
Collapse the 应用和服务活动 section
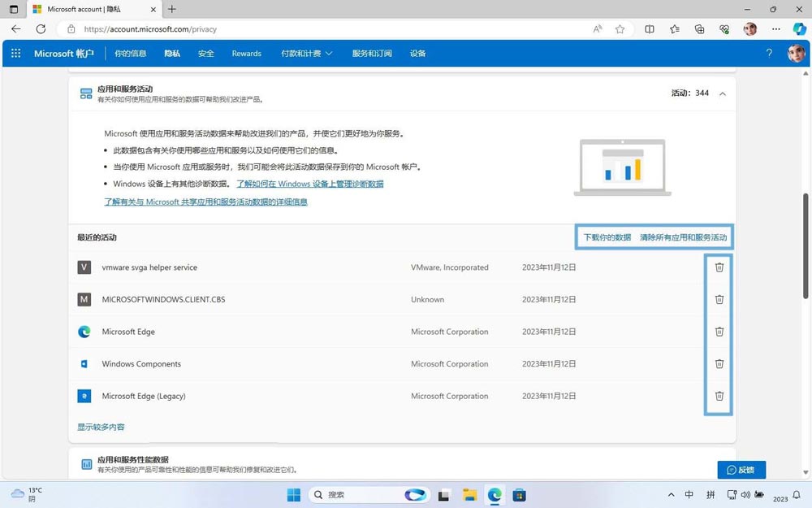point(722,93)
